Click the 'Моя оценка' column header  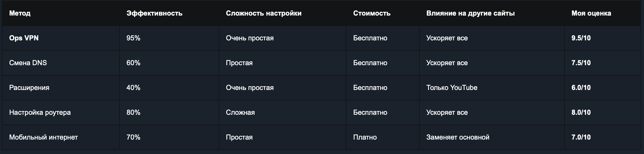(591, 13)
